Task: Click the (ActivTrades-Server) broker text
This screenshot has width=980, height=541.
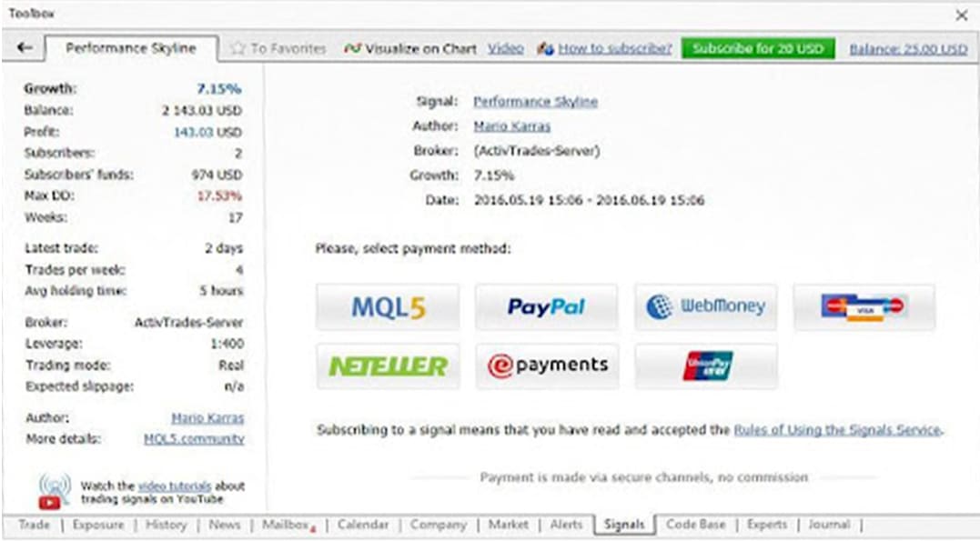Action: pos(536,151)
